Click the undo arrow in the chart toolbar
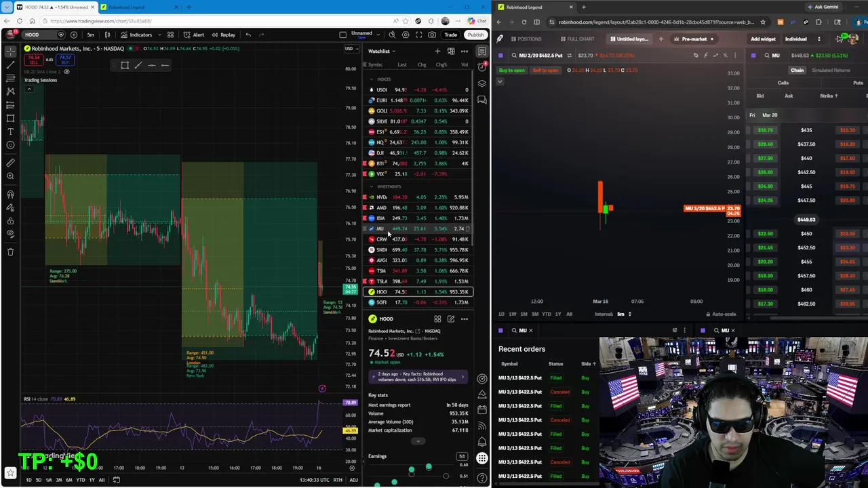 tap(248, 35)
